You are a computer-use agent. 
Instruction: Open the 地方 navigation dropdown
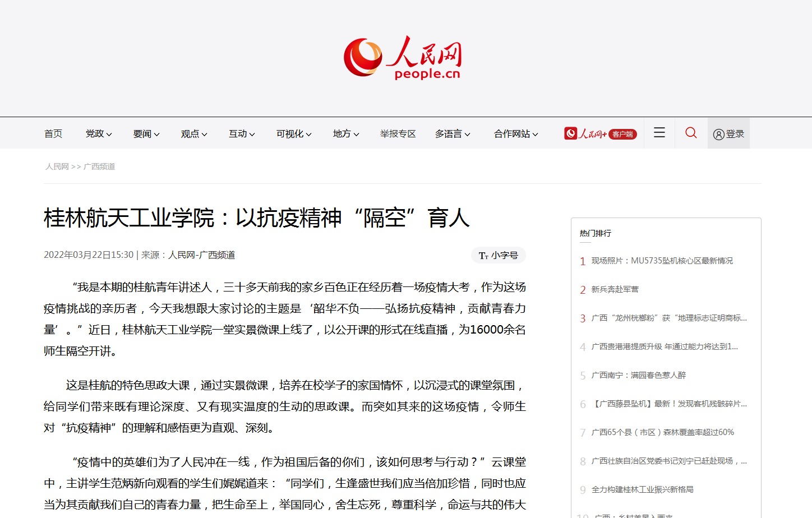346,134
